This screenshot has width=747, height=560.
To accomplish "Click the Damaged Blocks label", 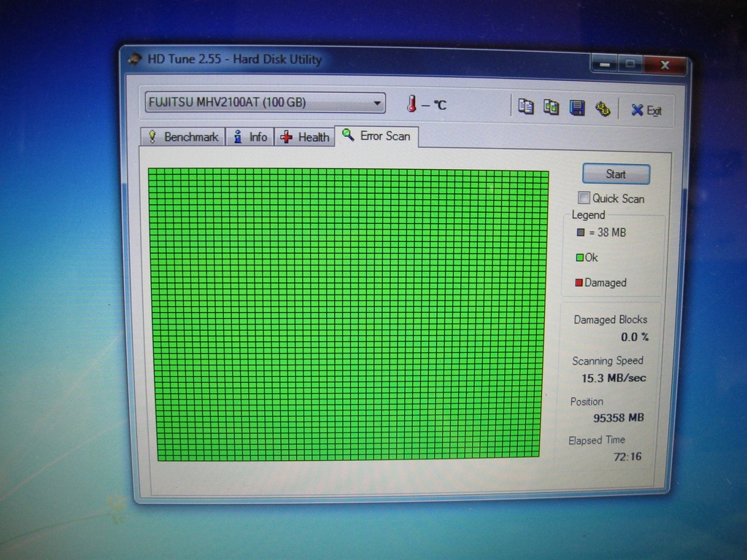I will pos(611,319).
